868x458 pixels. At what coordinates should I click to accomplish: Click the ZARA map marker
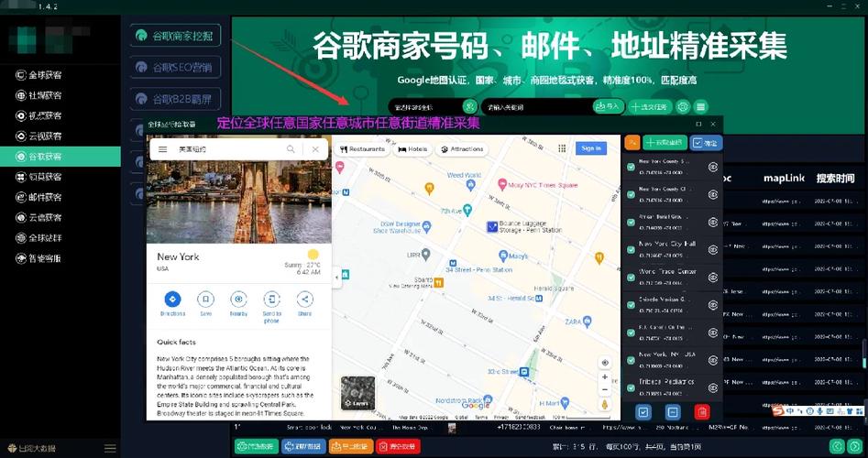point(588,322)
